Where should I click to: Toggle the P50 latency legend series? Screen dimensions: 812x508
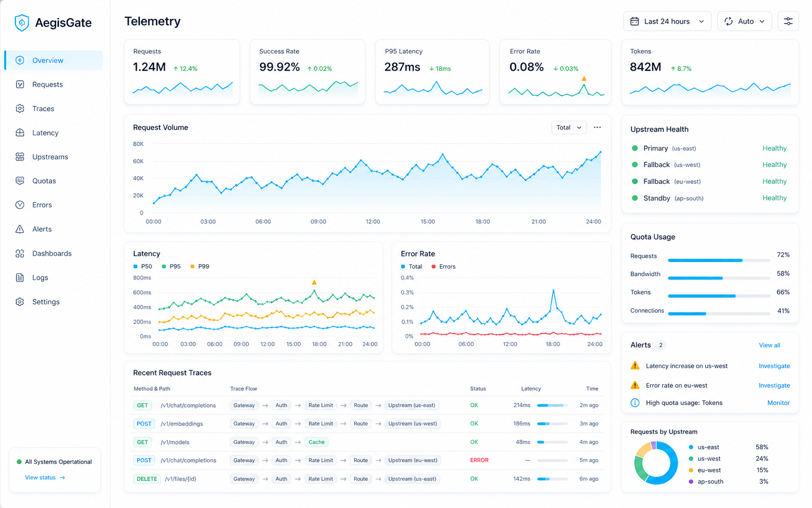coord(142,266)
